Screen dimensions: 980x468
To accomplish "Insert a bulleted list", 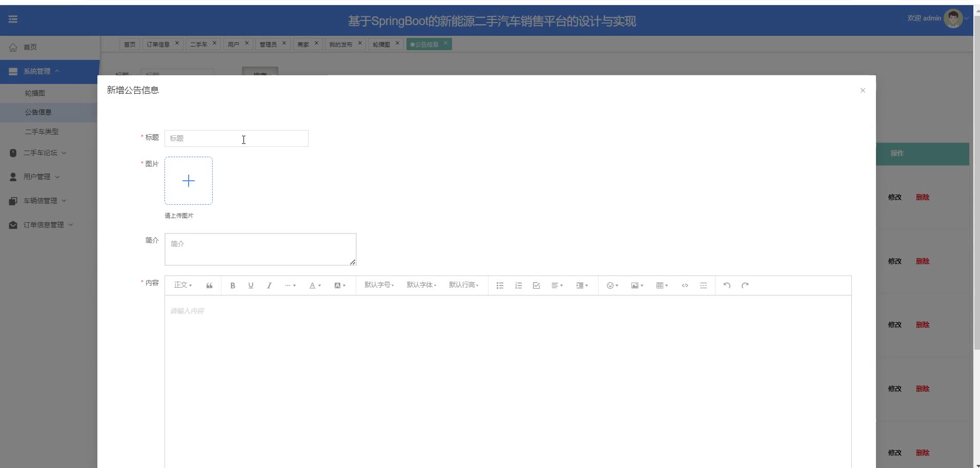I will click(500, 286).
